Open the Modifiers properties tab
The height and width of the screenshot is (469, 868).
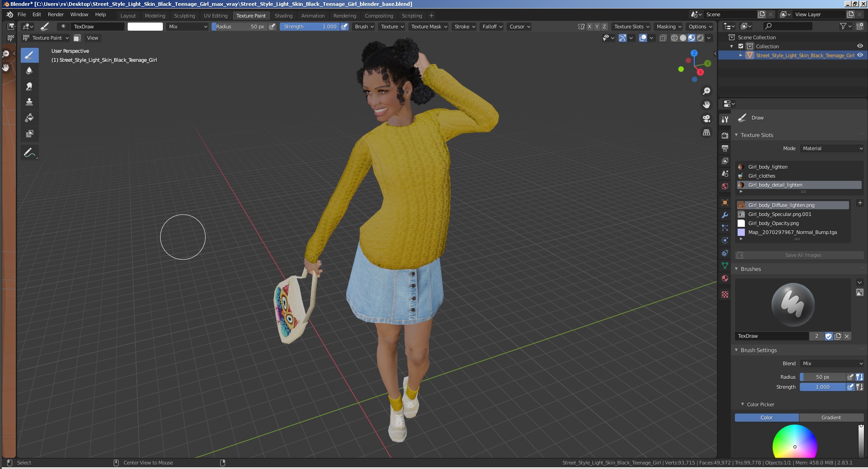pyautogui.click(x=725, y=215)
